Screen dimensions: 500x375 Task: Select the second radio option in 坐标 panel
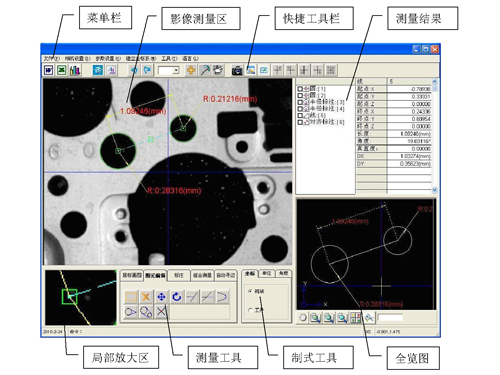point(250,310)
